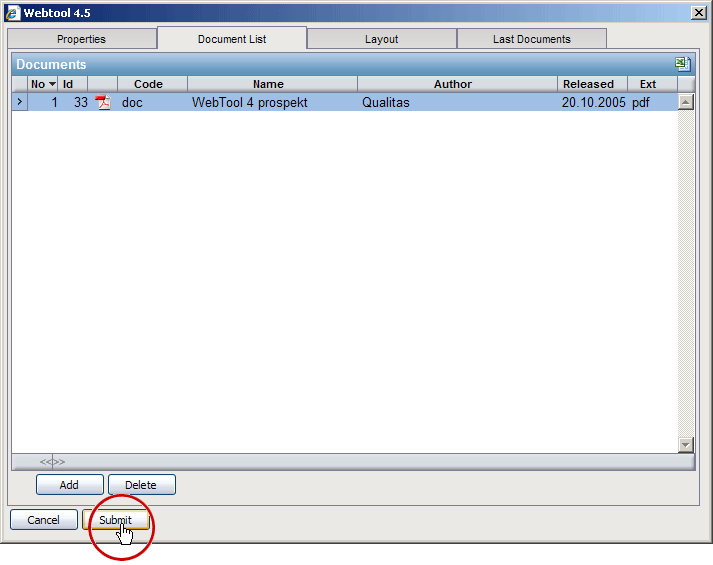Open the Layout tab
713x565 pixels.
[381, 39]
